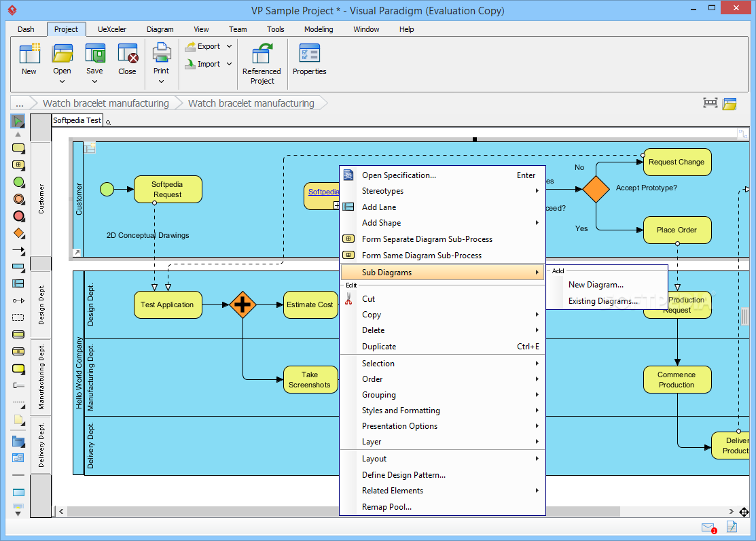756x541 pixels.
Task: Click Cut in the context menu
Action: 443,299
